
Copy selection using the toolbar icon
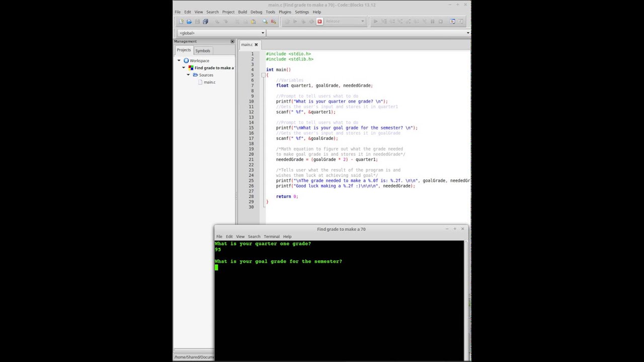click(x=245, y=21)
